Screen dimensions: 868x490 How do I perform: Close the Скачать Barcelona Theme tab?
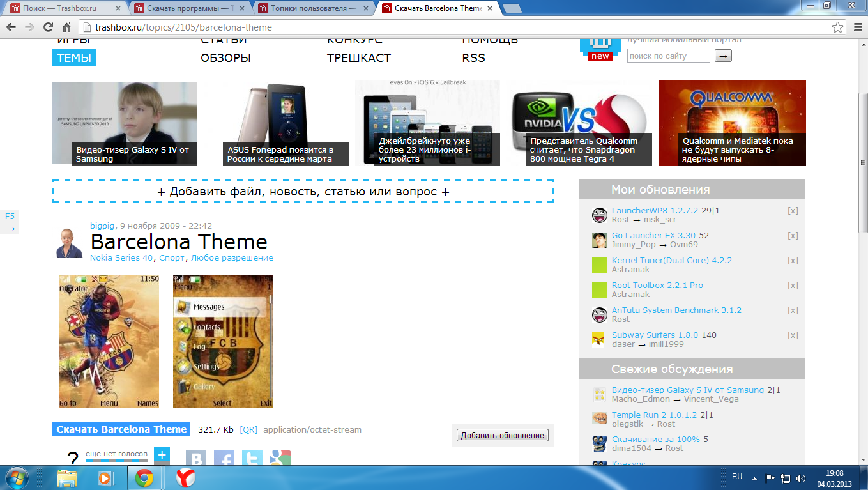[489, 8]
